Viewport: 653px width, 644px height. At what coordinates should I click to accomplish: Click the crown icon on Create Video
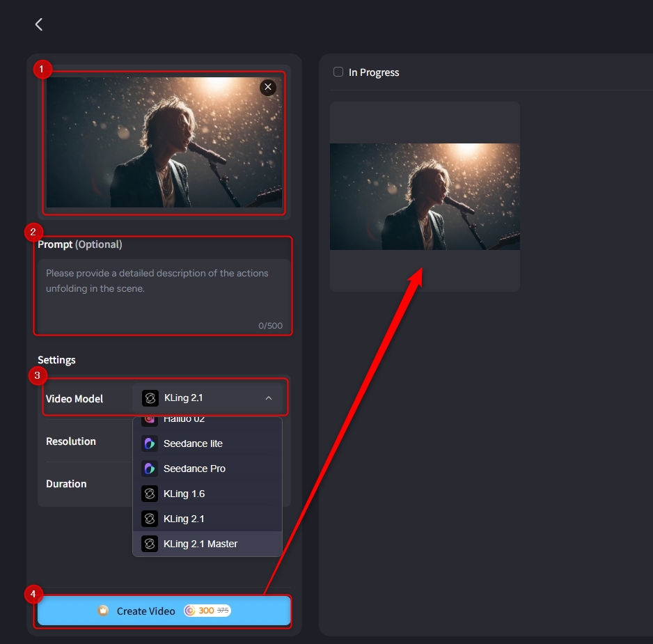click(103, 611)
